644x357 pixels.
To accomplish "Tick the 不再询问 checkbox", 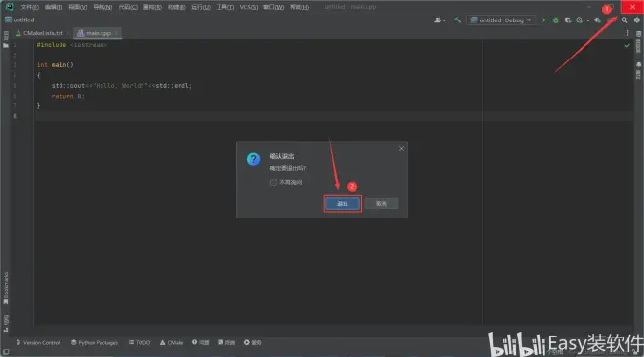I will (273, 182).
